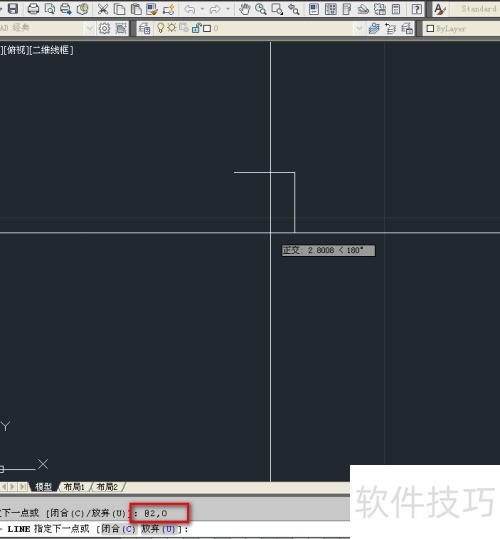This screenshot has height=539, width=500.
Task: Choose the 闭合(C) command line option
Action: (x=119, y=529)
